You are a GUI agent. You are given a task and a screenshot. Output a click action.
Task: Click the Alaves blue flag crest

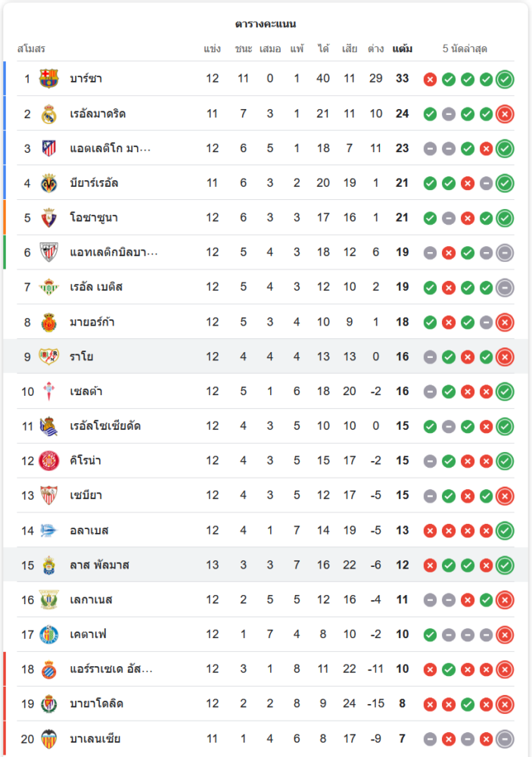click(x=48, y=530)
